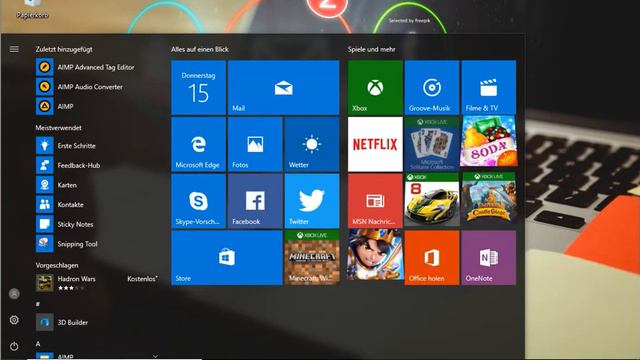Open Candy Crush Soda tile
640x360 pixels.
[x=489, y=142]
